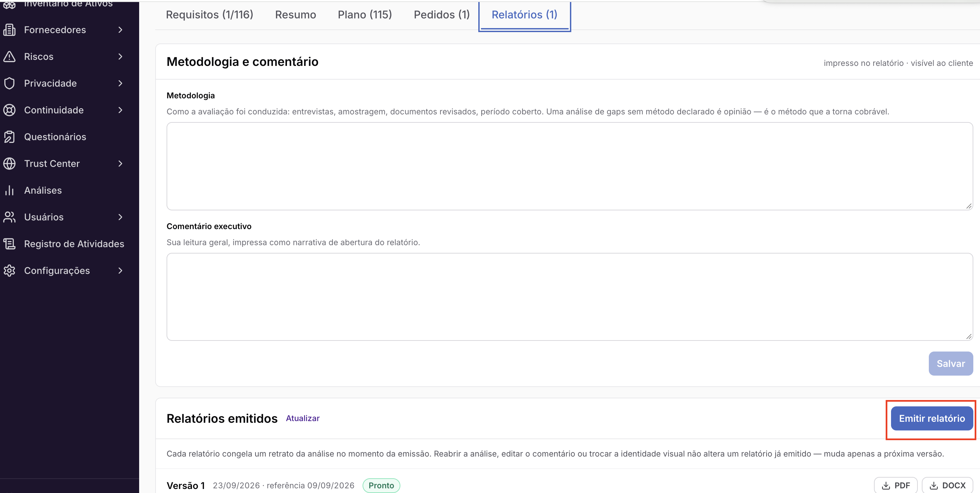Open the Plano (115) tab

point(365,14)
